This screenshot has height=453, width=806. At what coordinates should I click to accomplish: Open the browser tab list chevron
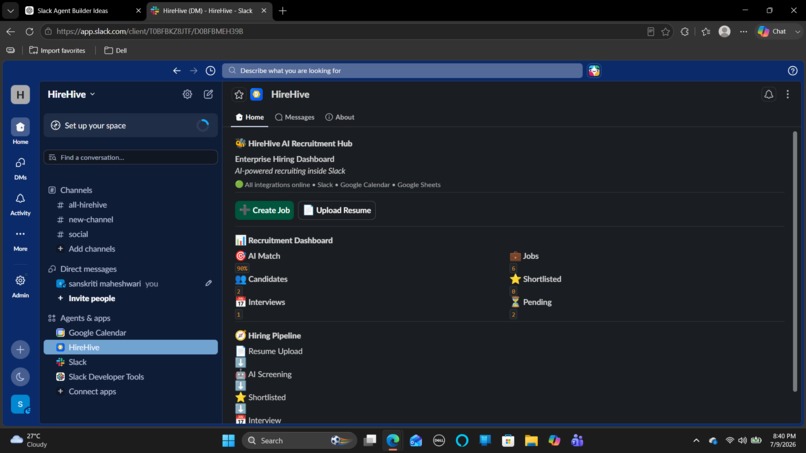point(10,10)
